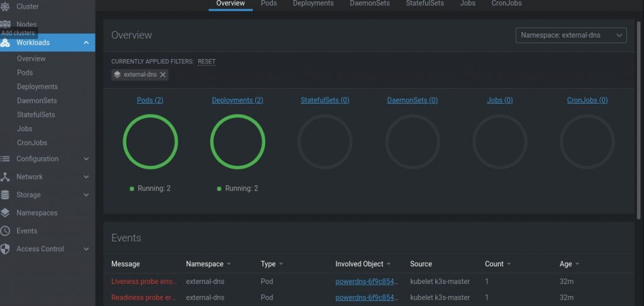Open the Deployments (2) link
644x306 pixels.
coord(237,100)
